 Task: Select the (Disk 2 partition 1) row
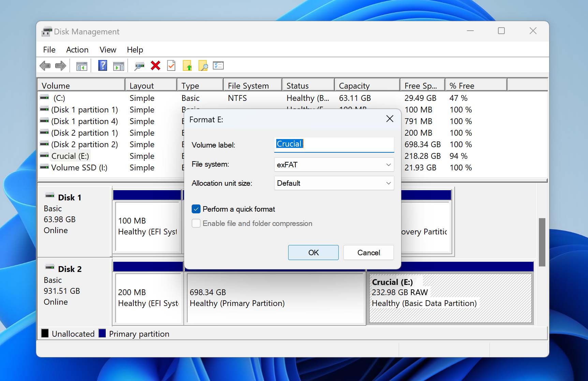(85, 133)
